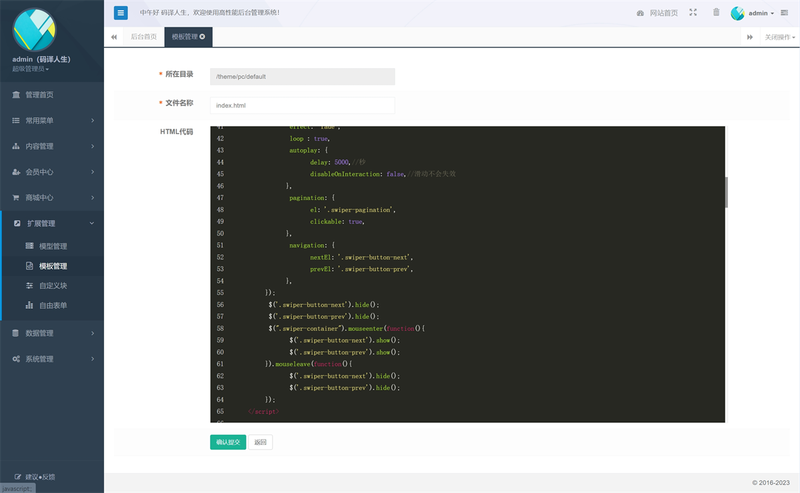800x493 pixels.
Task: Expand the 内容管理 chevron
Action: [x=92, y=146]
